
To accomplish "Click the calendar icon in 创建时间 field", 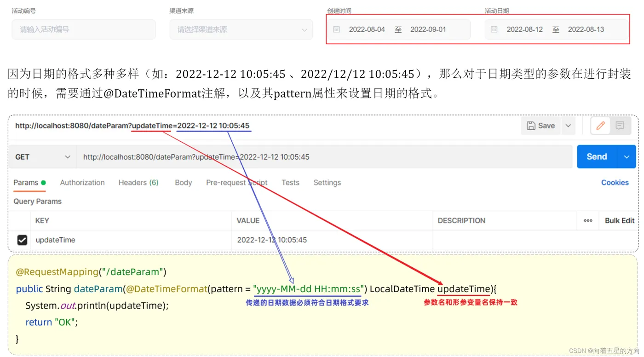I will coord(337,29).
